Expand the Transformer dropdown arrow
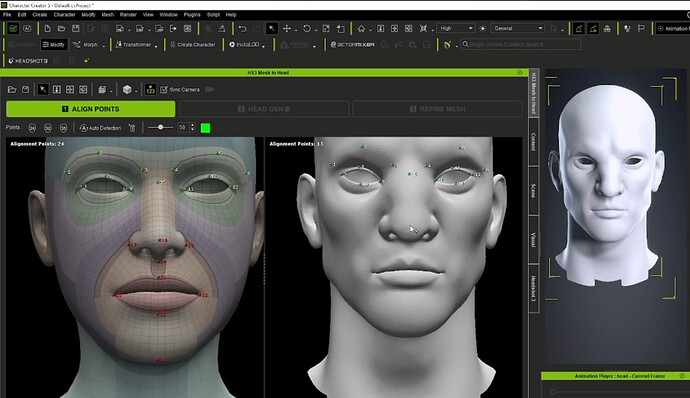The image size is (690, 398). pos(156,45)
